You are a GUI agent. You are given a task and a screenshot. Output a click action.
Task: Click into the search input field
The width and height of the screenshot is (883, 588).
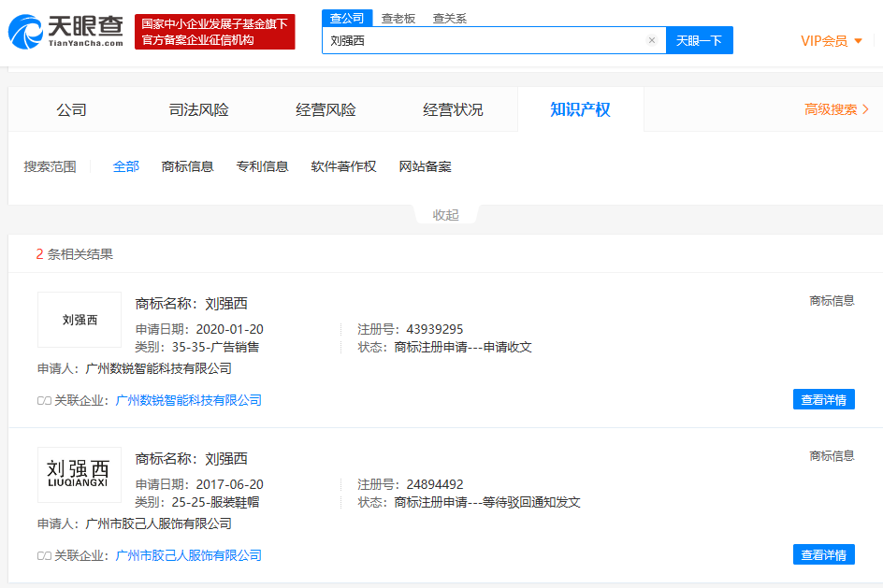[x=482, y=40]
